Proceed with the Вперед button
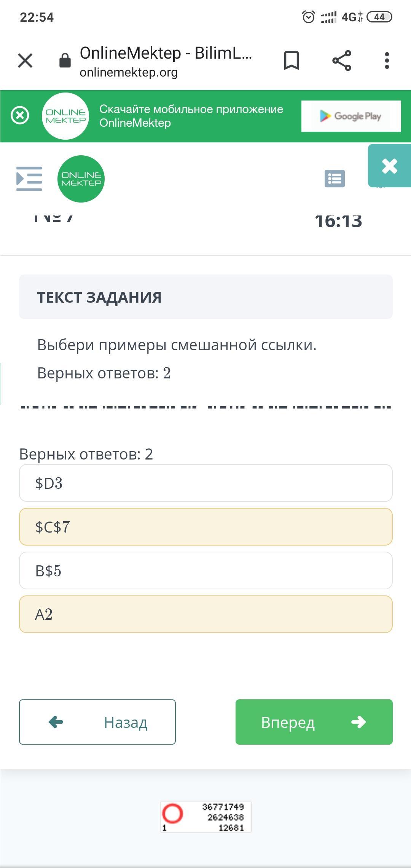 (314, 722)
